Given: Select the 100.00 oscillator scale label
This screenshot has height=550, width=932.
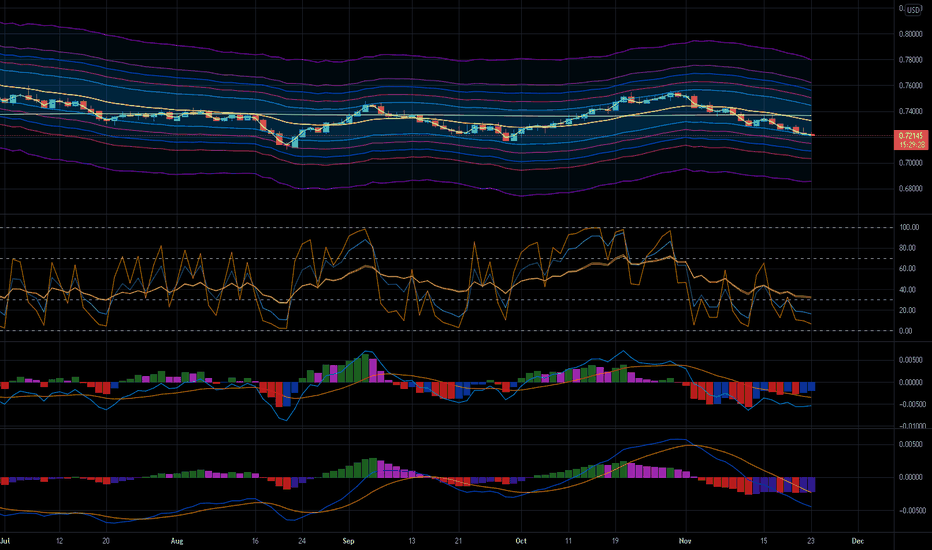Looking at the screenshot, I should (909, 227).
